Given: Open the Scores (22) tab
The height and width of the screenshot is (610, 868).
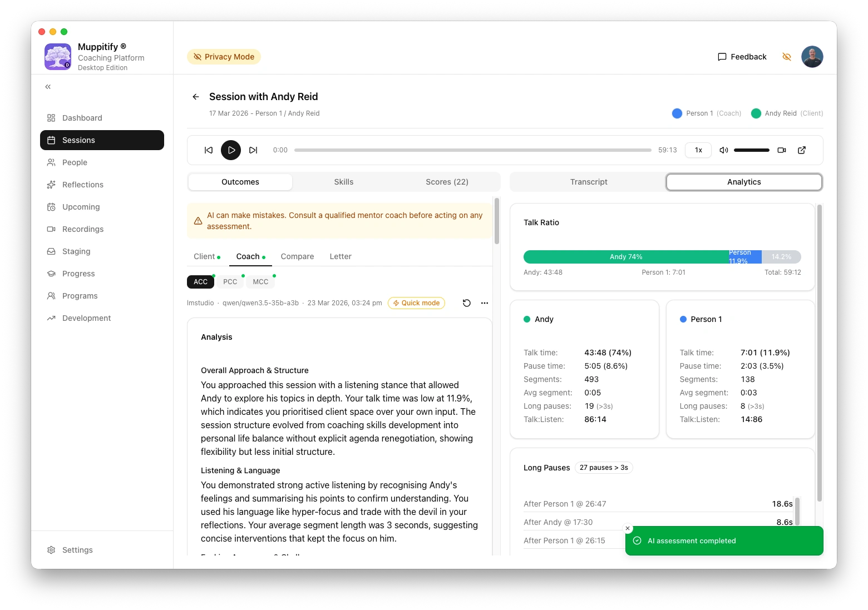Looking at the screenshot, I should click(x=447, y=182).
